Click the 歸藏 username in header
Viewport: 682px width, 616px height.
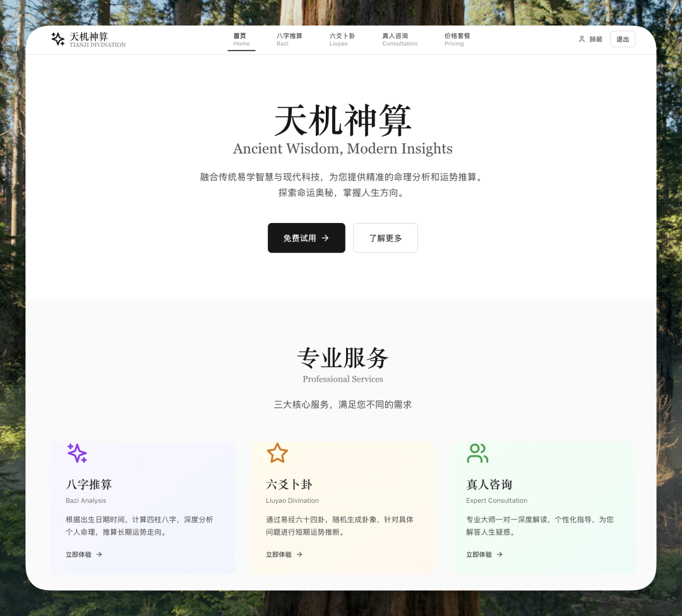596,39
